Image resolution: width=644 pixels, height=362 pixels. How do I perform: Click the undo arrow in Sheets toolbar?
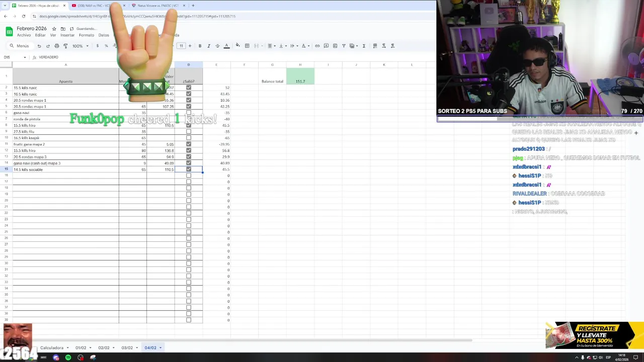pyautogui.click(x=39, y=46)
